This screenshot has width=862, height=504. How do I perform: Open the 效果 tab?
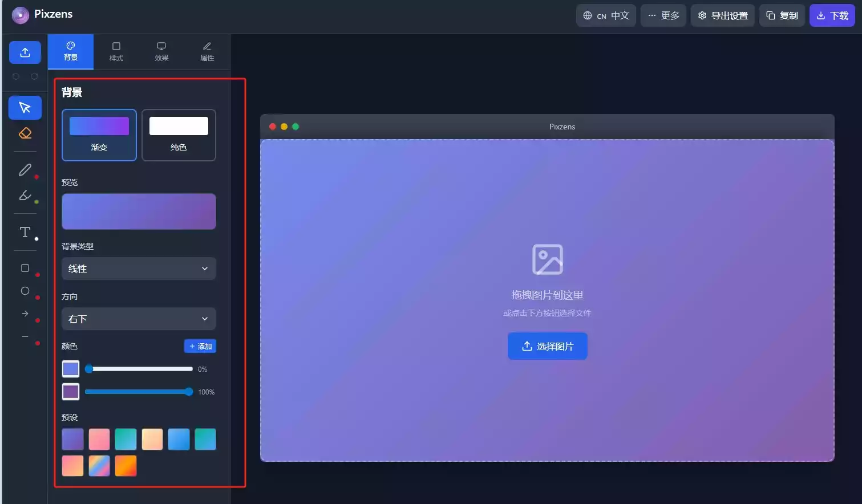click(162, 51)
